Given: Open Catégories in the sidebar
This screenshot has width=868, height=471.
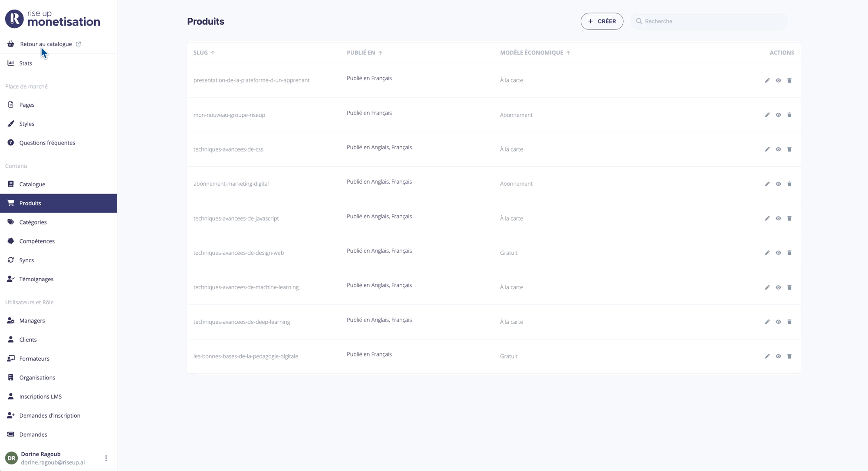Looking at the screenshot, I should (33, 222).
